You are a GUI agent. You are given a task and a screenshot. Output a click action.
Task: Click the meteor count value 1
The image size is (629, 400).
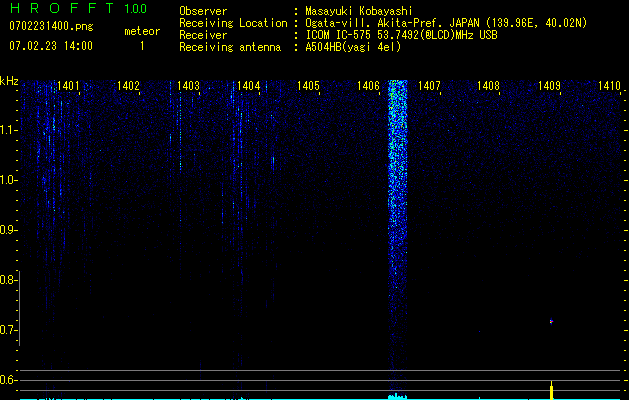[x=142, y=46]
